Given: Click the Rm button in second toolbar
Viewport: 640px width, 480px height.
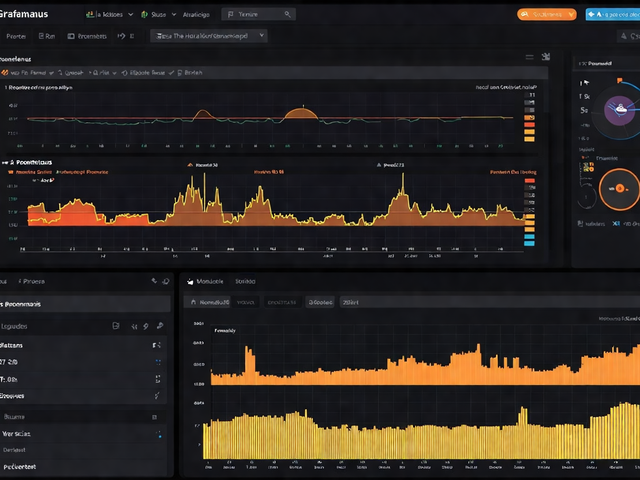Looking at the screenshot, I should point(47,36).
